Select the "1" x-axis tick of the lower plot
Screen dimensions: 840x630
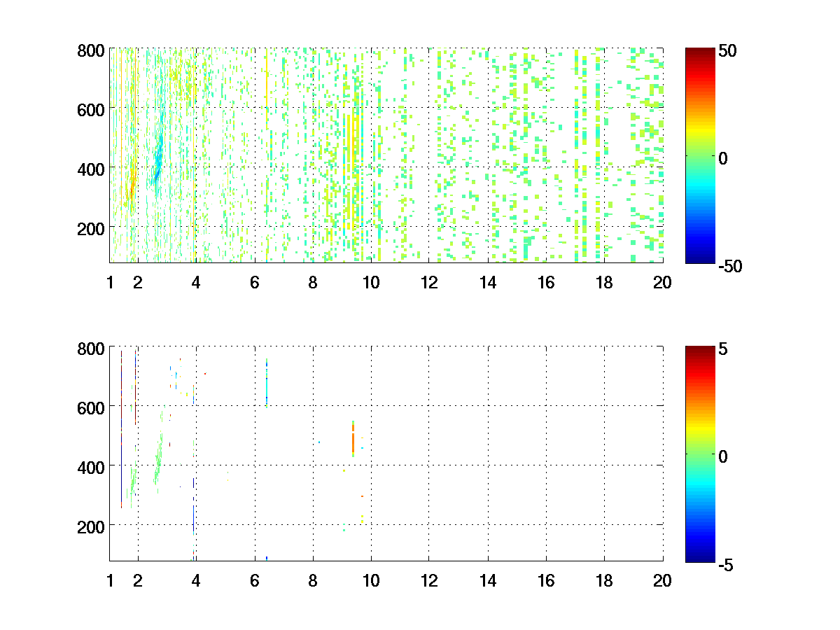click(110, 580)
